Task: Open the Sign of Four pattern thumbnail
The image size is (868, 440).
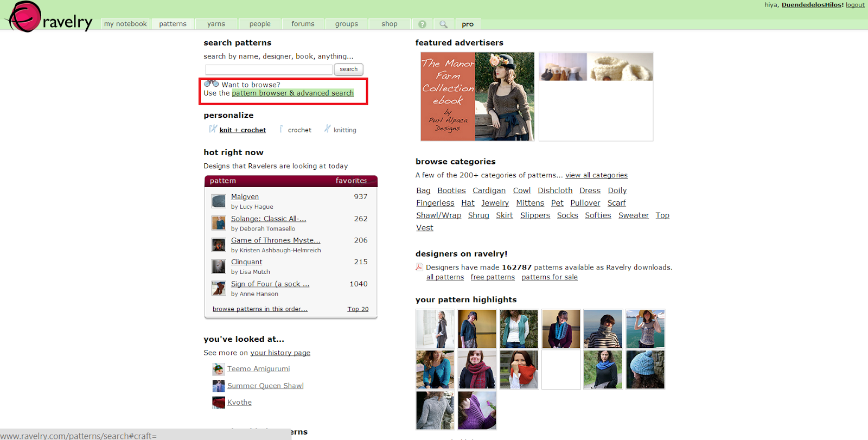Action: (x=219, y=288)
